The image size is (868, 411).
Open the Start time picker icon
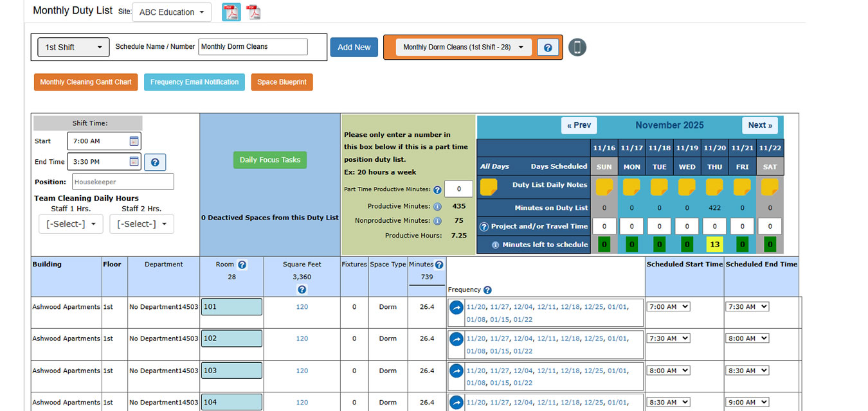[x=134, y=141]
